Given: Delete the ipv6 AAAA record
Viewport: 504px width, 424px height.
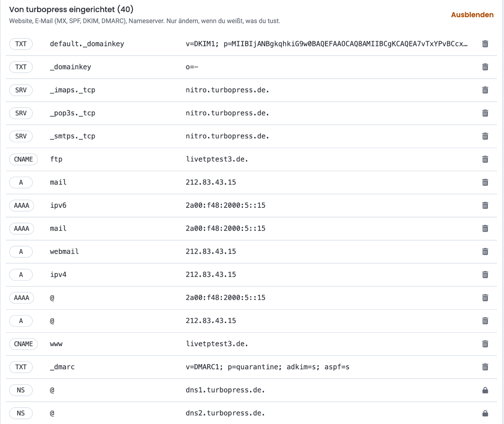Looking at the screenshot, I should 485,205.
